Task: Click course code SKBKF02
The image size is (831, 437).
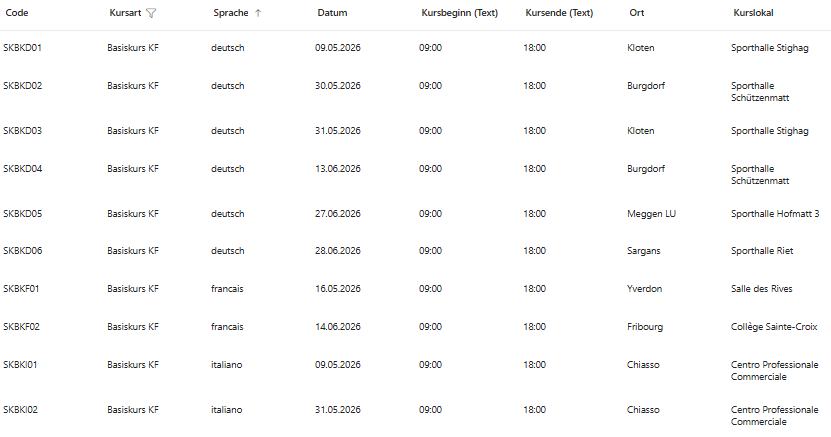Action: (x=21, y=327)
